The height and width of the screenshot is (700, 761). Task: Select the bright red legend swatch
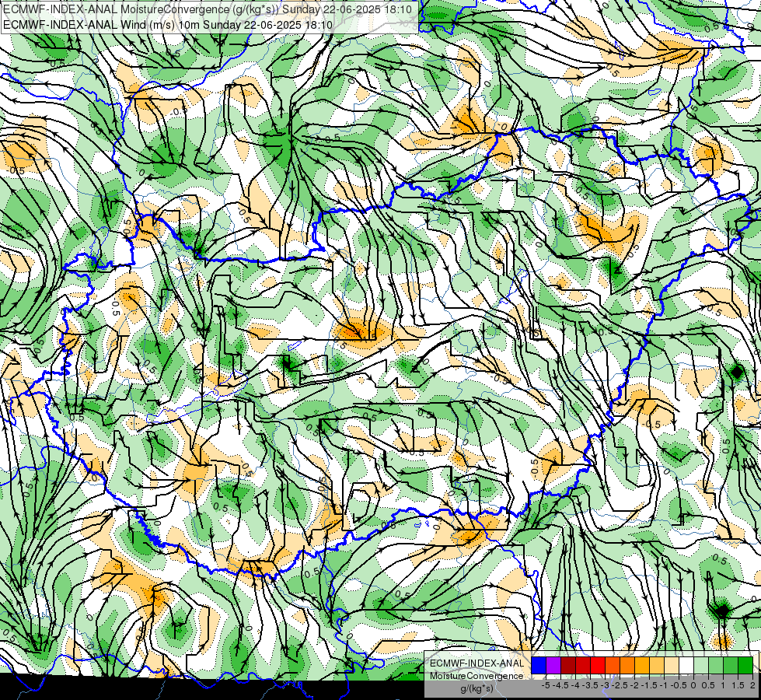pos(598,665)
